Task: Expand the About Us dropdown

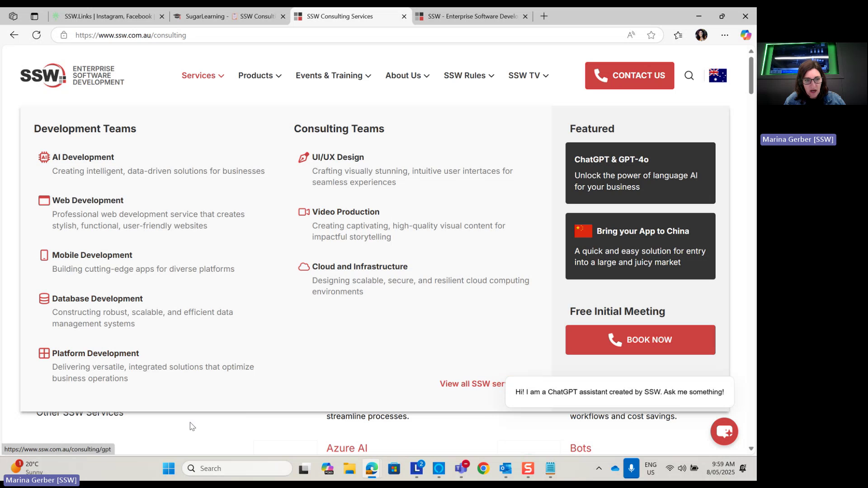Action: click(x=407, y=75)
